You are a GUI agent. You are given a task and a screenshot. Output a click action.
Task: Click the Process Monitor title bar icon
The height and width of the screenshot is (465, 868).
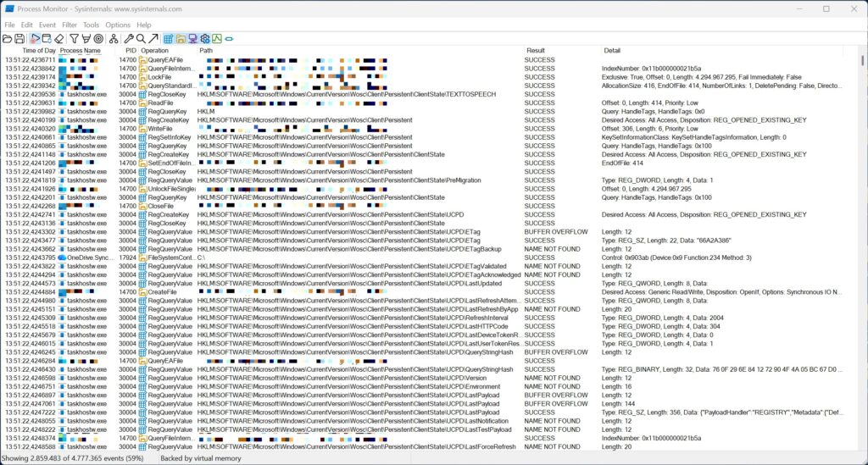pyautogui.click(x=9, y=8)
